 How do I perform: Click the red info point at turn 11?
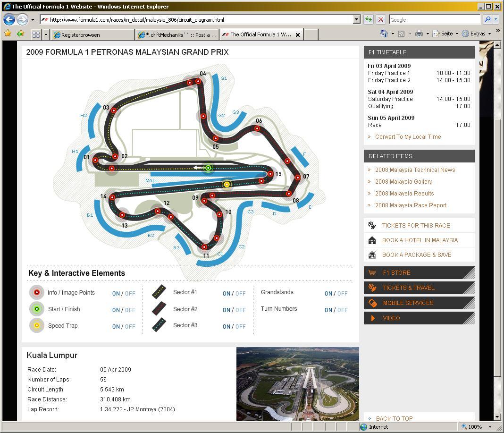(x=204, y=247)
